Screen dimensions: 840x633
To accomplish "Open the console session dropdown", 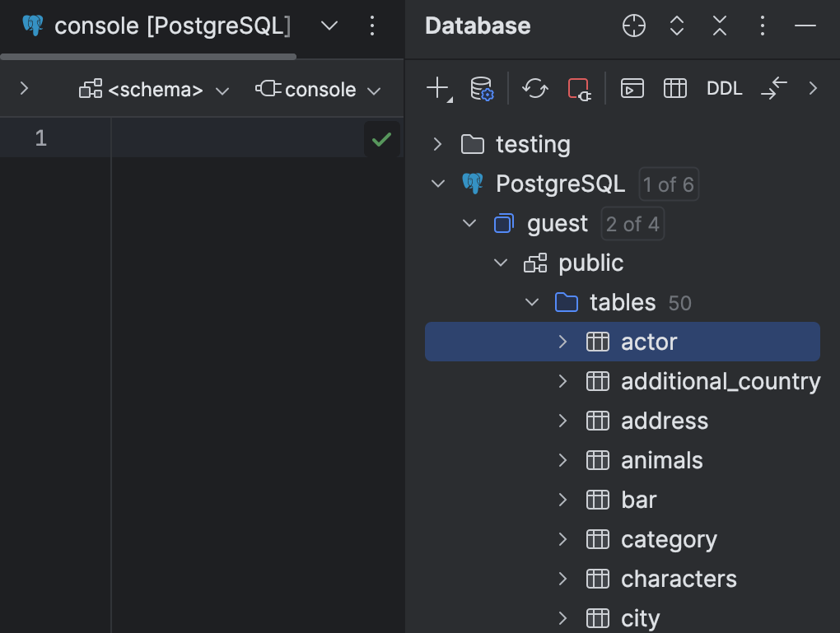I will 319,90.
